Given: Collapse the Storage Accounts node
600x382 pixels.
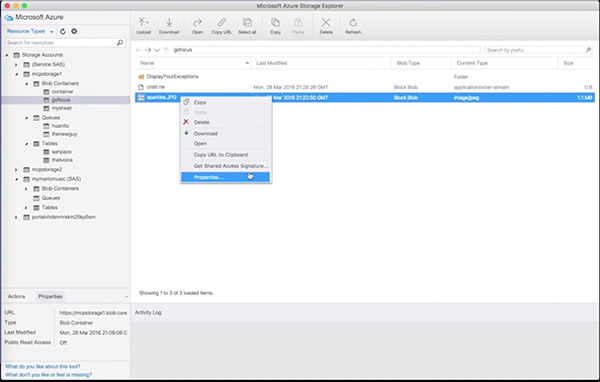Looking at the screenshot, I should click(7, 55).
